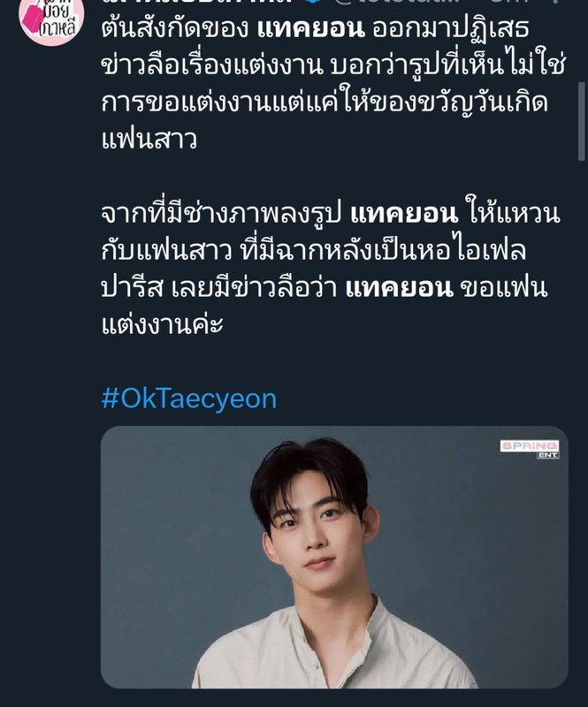Screen dimensions: 588x707
Task: Click the line starting with ปารีส เลยมีข่าวลือว่า
Action: tap(324, 288)
